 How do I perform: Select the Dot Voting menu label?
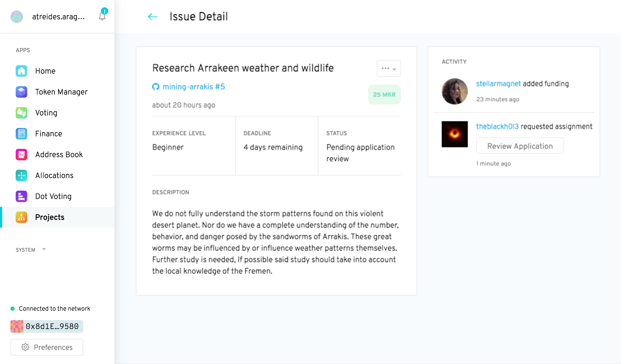click(x=53, y=196)
